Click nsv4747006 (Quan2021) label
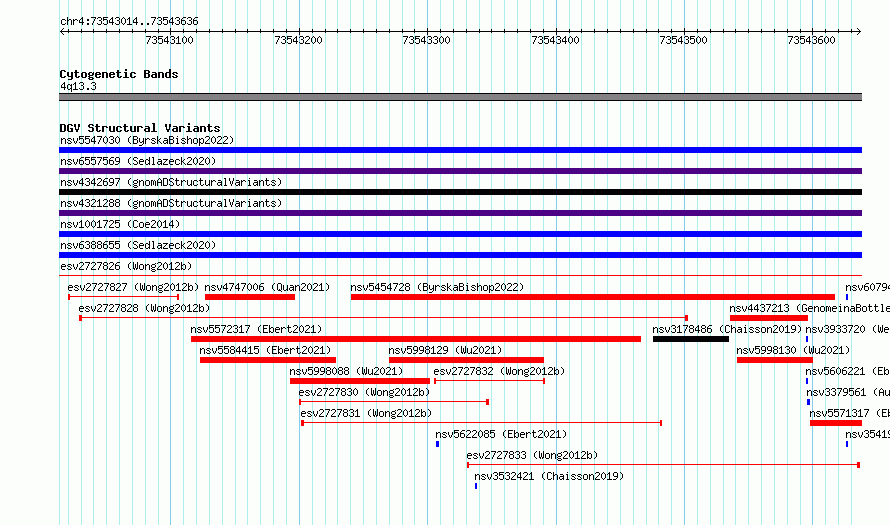Image resolution: width=890 pixels, height=525 pixels. coord(267,287)
